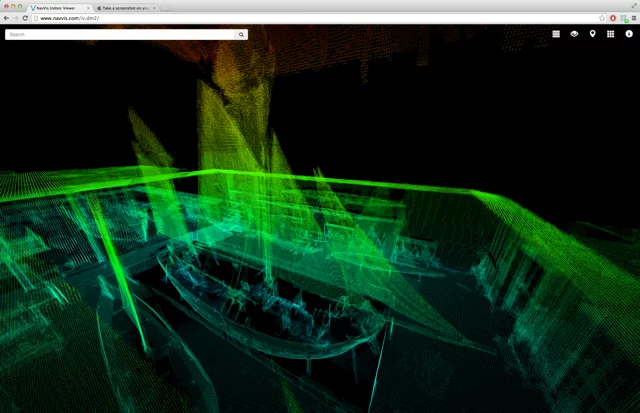
Task: Click the blue extension icon with green badge
Action: click(624, 18)
